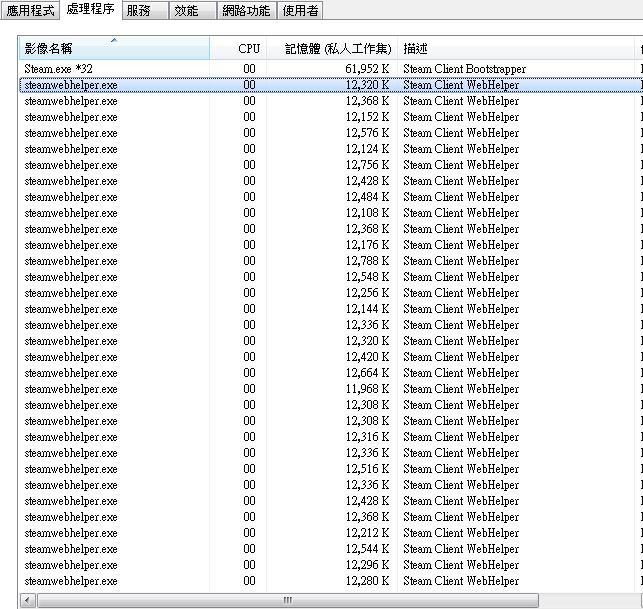The image size is (643, 609).
Task: Select the 處理程序 tab
Action: (x=91, y=9)
